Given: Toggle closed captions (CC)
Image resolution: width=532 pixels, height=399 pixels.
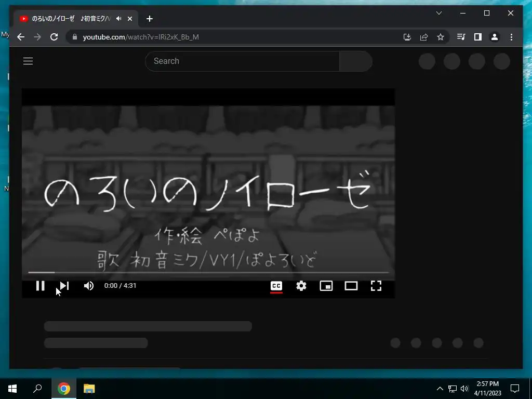Looking at the screenshot, I should 276,286.
